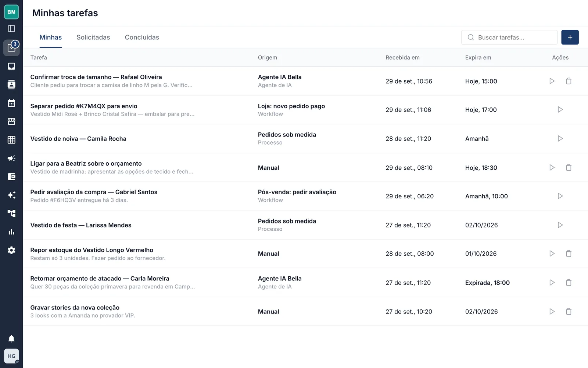Switch to the Concluídas tab
The height and width of the screenshot is (368, 588).
click(142, 37)
